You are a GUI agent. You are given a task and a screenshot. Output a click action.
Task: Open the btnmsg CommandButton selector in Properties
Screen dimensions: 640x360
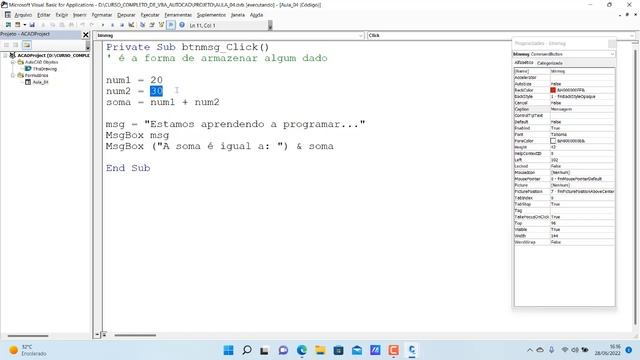[x=612, y=54]
